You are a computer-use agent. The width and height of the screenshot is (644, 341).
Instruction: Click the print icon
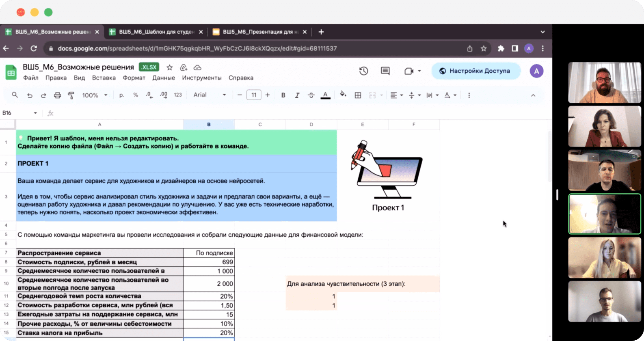point(57,95)
